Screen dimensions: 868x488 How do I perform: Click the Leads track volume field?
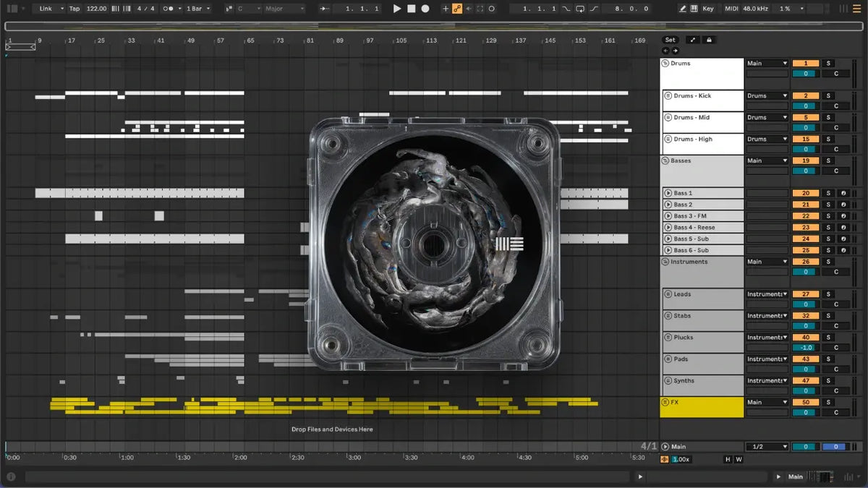tap(806, 304)
